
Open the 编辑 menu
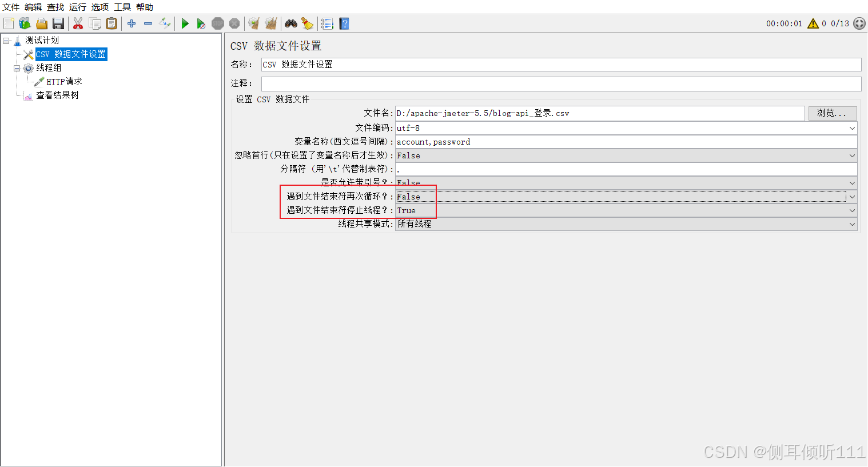pyautogui.click(x=33, y=7)
